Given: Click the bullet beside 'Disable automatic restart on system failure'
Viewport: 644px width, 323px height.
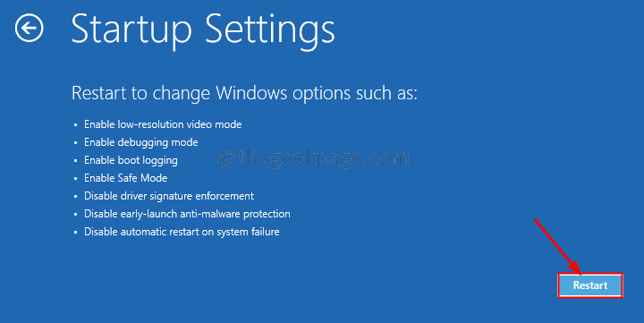Looking at the screenshot, I should 75,233.
